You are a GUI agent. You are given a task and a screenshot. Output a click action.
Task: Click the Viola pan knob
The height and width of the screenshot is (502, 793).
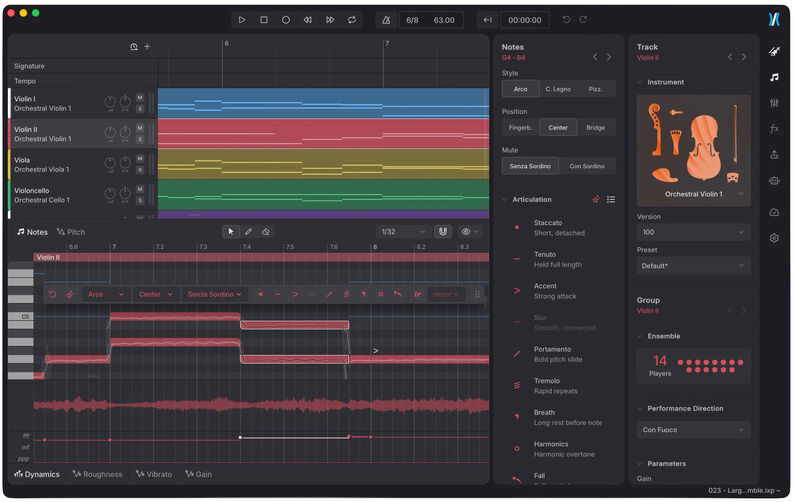click(x=125, y=164)
